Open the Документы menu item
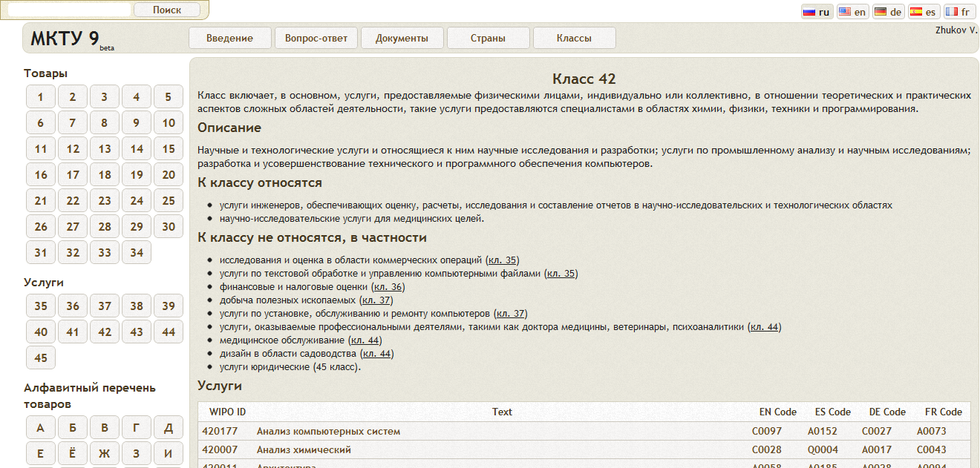Viewport: 980px width, 468px height. [x=402, y=39]
